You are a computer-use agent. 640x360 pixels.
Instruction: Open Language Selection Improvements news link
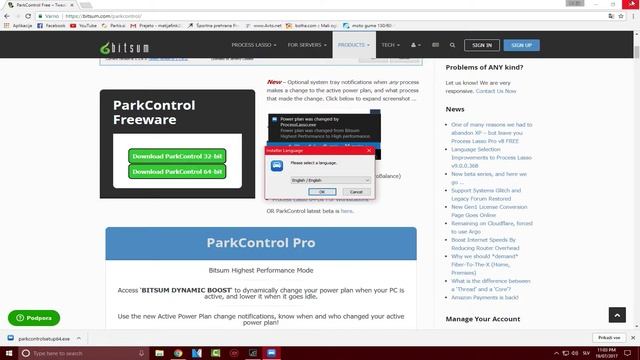point(491,158)
